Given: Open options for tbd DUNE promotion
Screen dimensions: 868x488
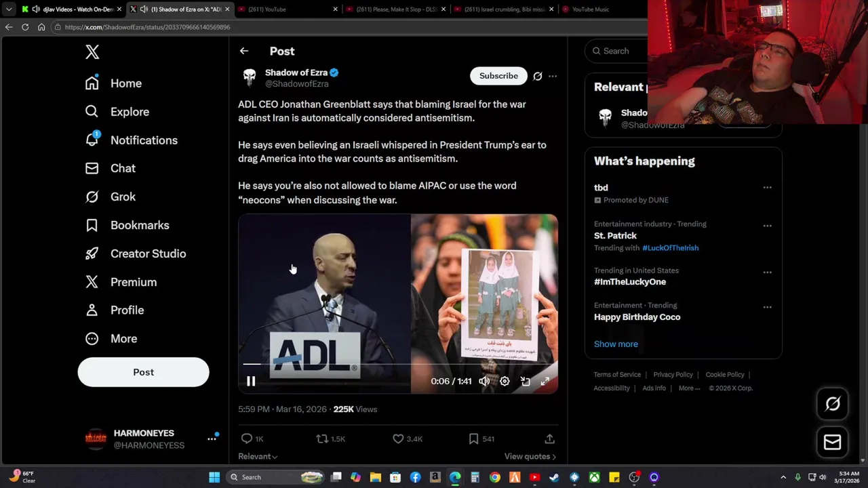Looking at the screenshot, I should [x=767, y=188].
